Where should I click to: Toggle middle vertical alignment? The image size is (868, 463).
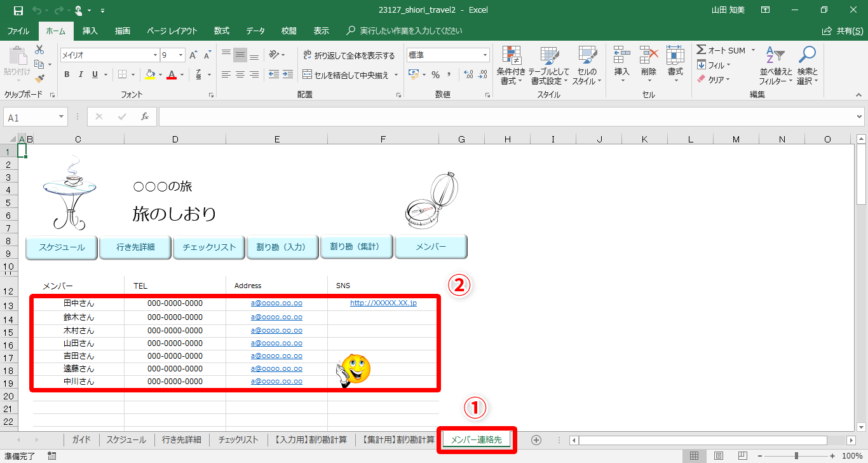pyautogui.click(x=240, y=55)
